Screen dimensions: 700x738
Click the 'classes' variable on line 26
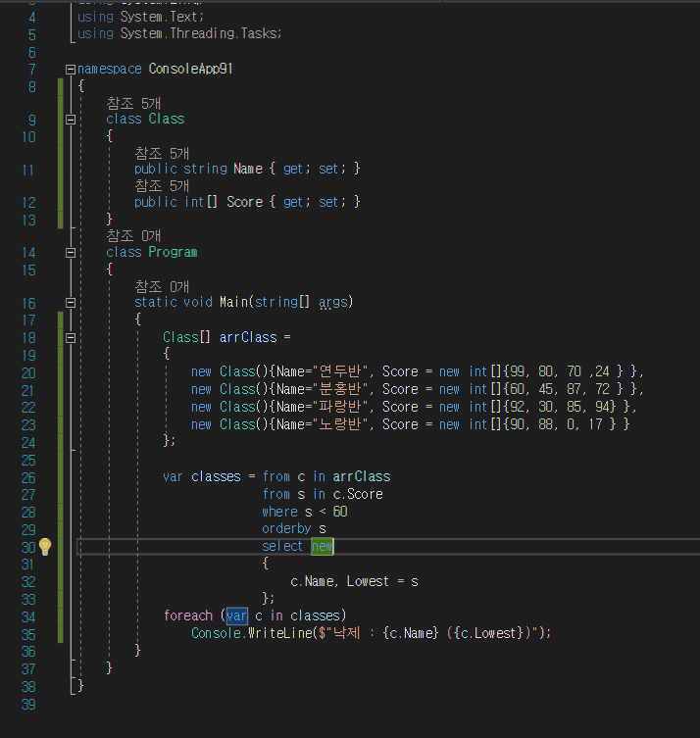[216, 476]
